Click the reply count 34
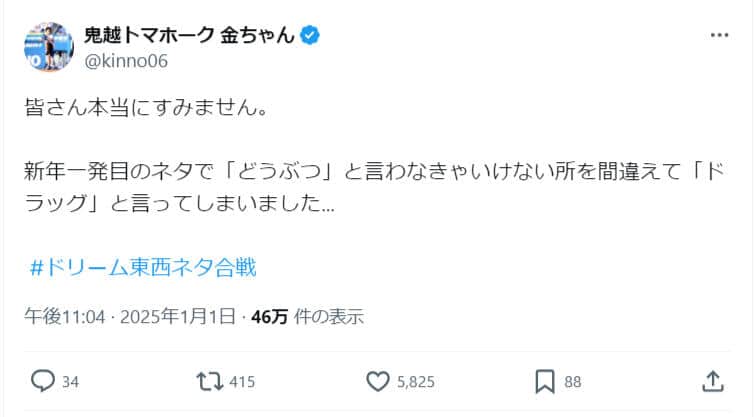 coord(71,382)
